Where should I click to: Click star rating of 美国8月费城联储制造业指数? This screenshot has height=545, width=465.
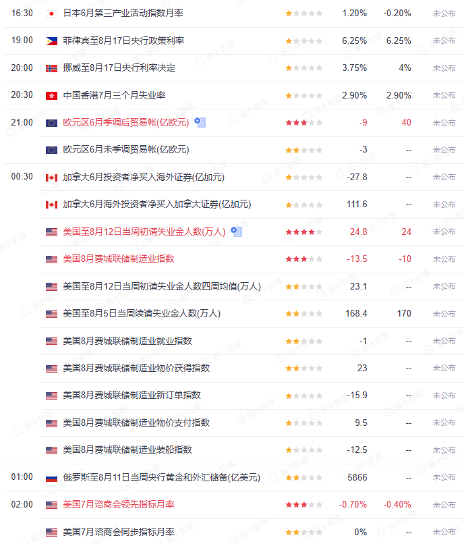click(x=304, y=259)
